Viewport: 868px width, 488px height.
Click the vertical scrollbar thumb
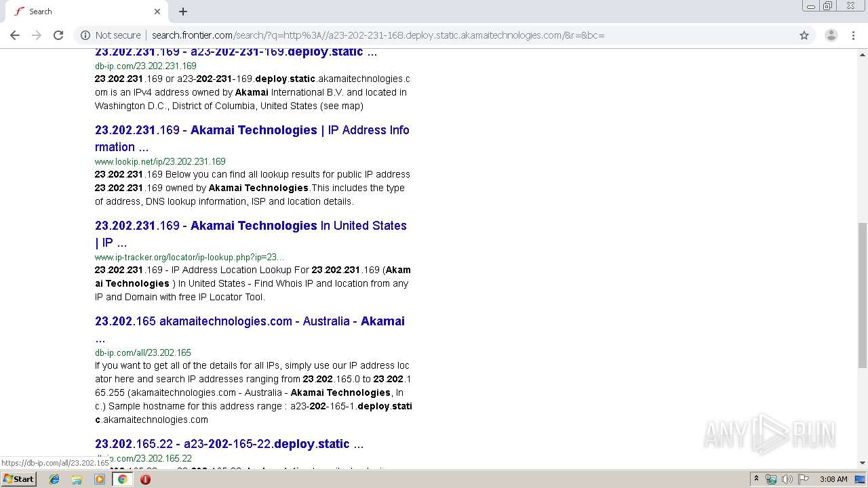(863, 295)
